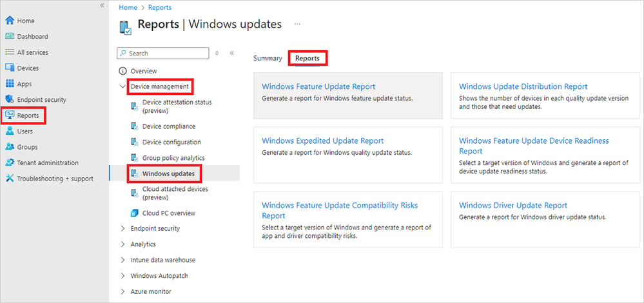This screenshot has height=303, width=644.
Task: Click inside the Search input field
Action: coord(163,54)
